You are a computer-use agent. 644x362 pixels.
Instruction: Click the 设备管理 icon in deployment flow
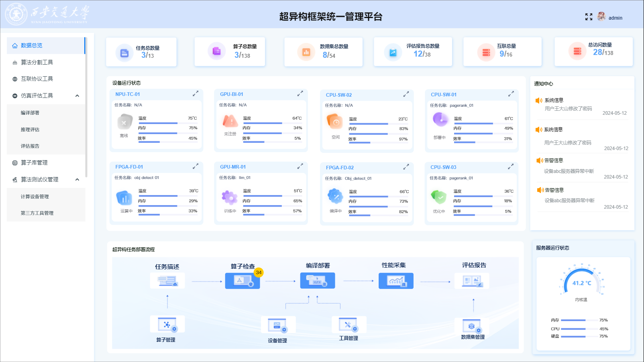278,325
